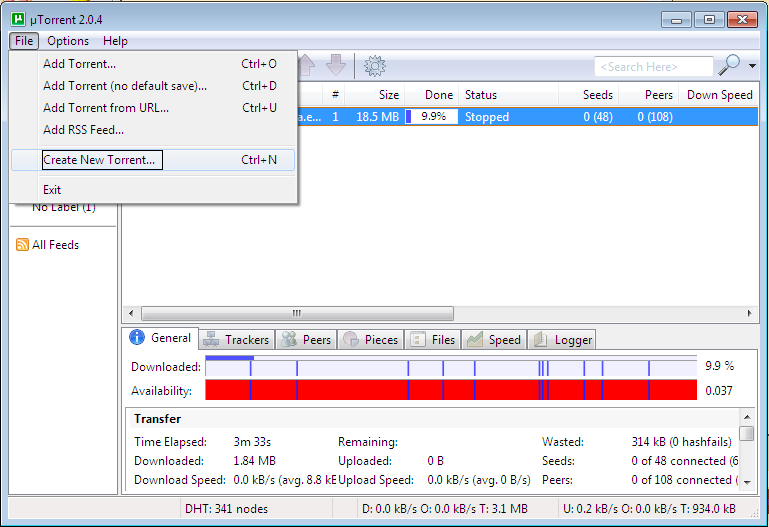Screen dimensions: 769x527
Task: Click the Transfer section heading
Action: 157,419
